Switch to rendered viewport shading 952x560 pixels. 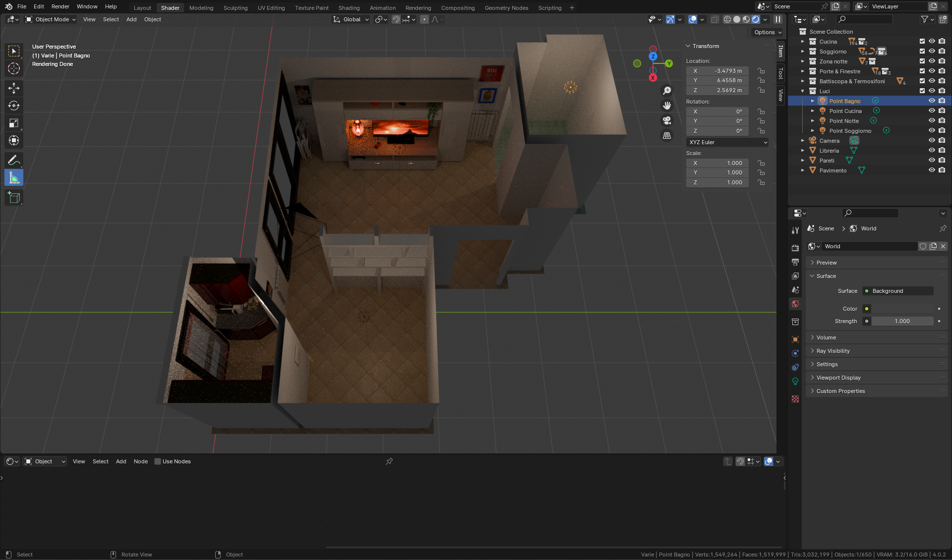(x=756, y=19)
